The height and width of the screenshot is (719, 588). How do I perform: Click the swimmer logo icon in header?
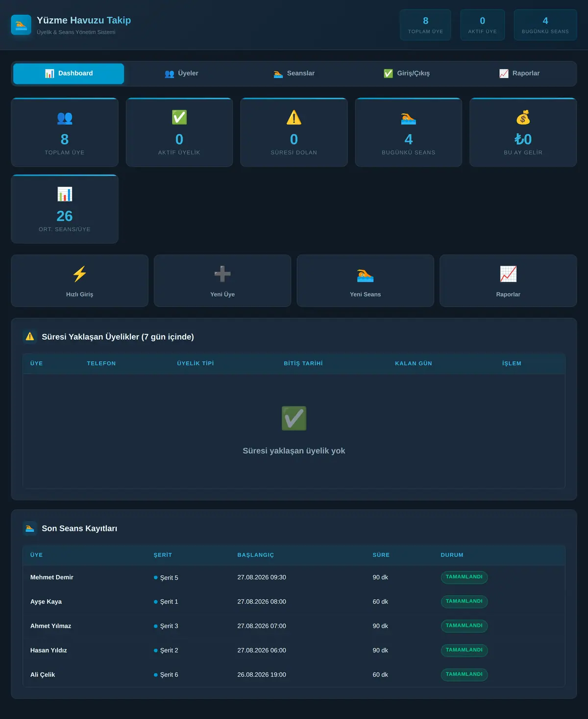21,25
